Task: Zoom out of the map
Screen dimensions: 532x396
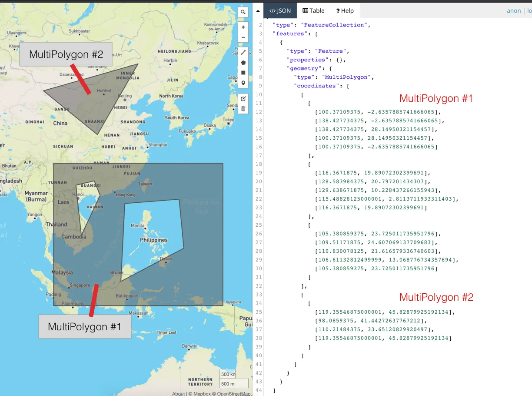Action: coord(243,37)
